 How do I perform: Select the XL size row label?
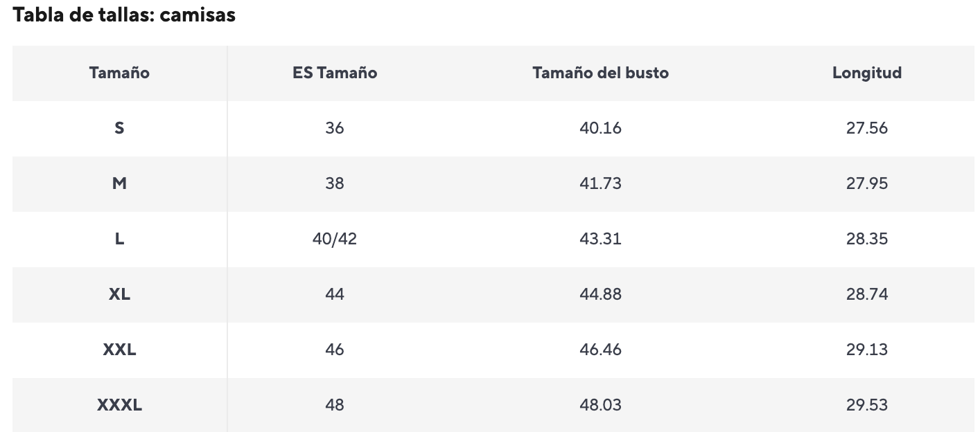click(119, 294)
